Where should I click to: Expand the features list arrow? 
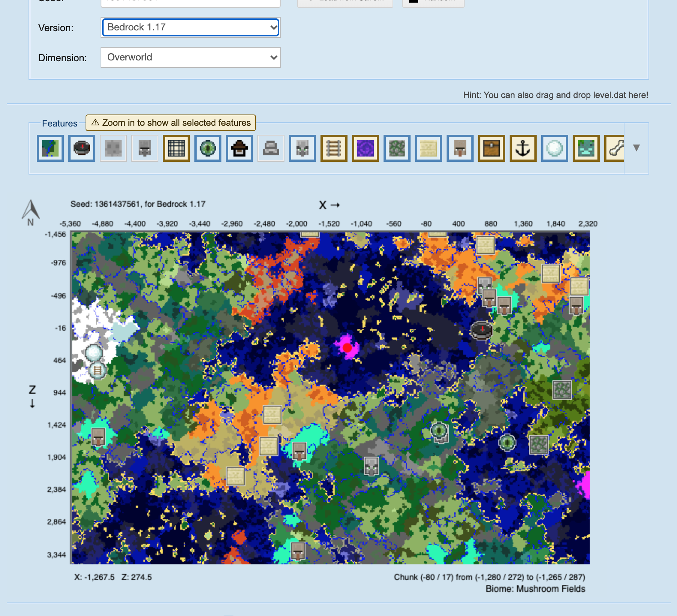point(636,148)
